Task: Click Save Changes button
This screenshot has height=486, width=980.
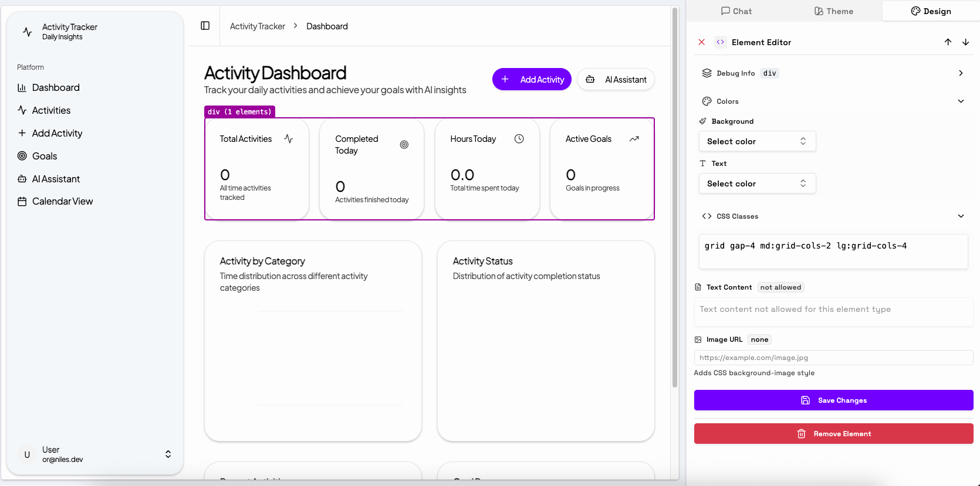Action: (833, 400)
